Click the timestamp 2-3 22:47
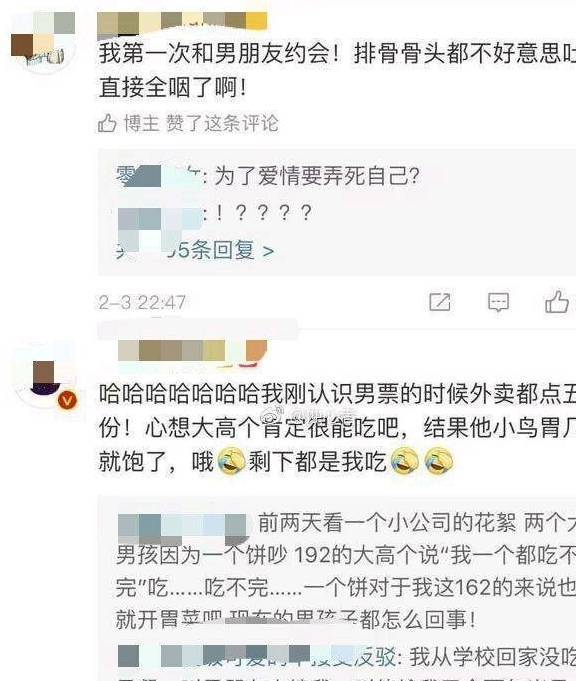 pyautogui.click(x=142, y=302)
